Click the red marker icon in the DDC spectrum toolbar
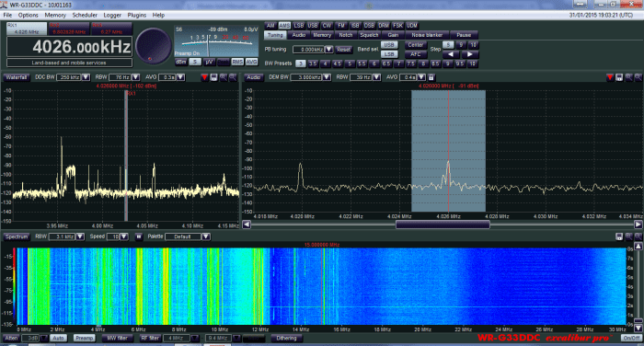This screenshot has width=644, height=346. pyautogui.click(x=204, y=77)
